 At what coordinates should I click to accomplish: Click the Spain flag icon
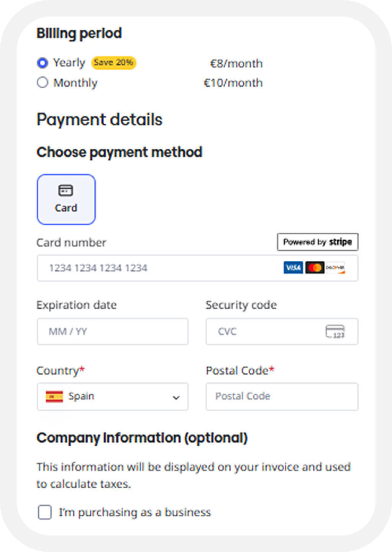coord(54,396)
